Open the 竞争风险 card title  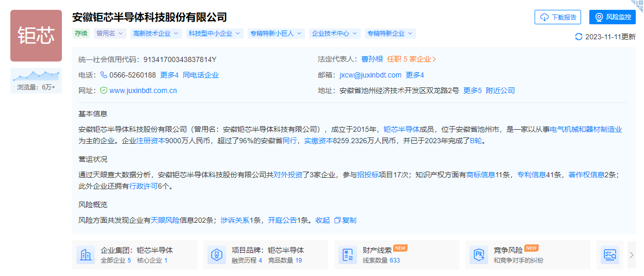[x=508, y=250]
